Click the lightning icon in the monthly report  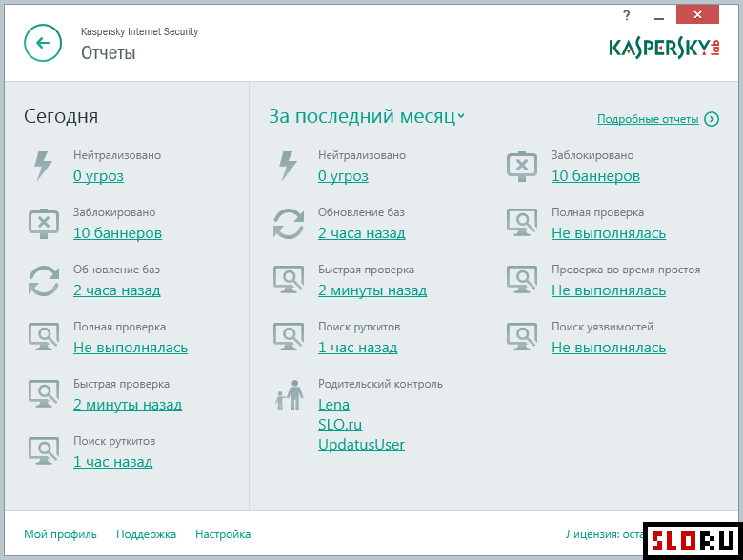288,166
